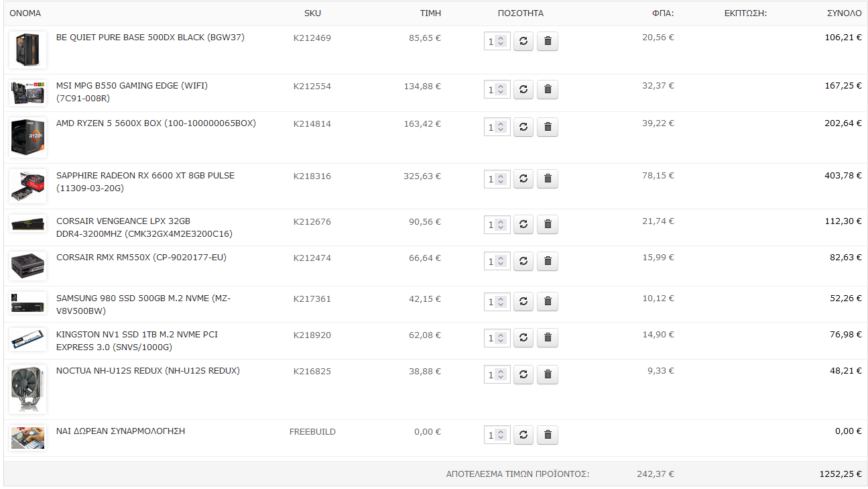Click the ΠΟΣΟΤΗΤΑ column header
Viewport: 868px width, 489px height.
coord(521,13)
